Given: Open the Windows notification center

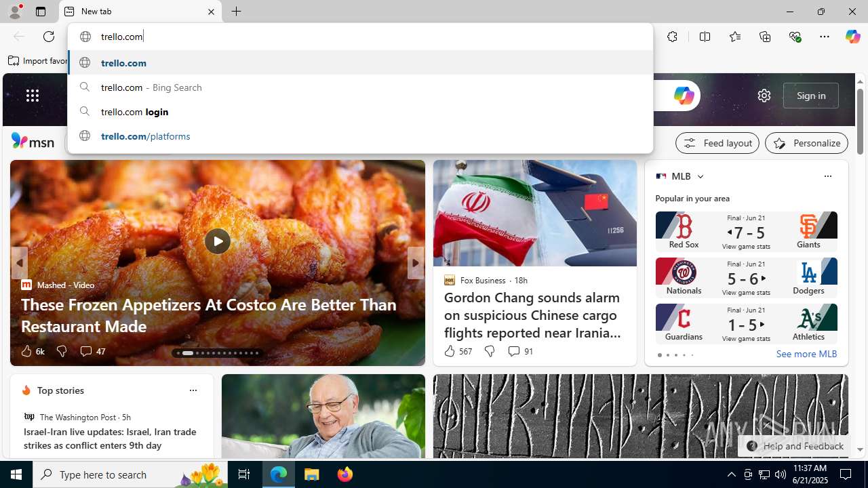Looking at the screenshot, I should tap(846, 474).
